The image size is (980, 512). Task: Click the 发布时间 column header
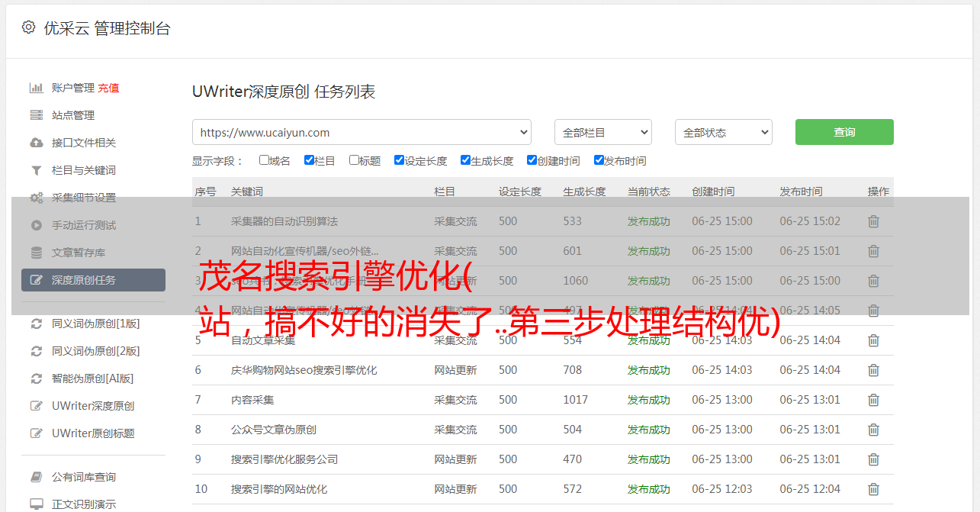pos(801,192)
